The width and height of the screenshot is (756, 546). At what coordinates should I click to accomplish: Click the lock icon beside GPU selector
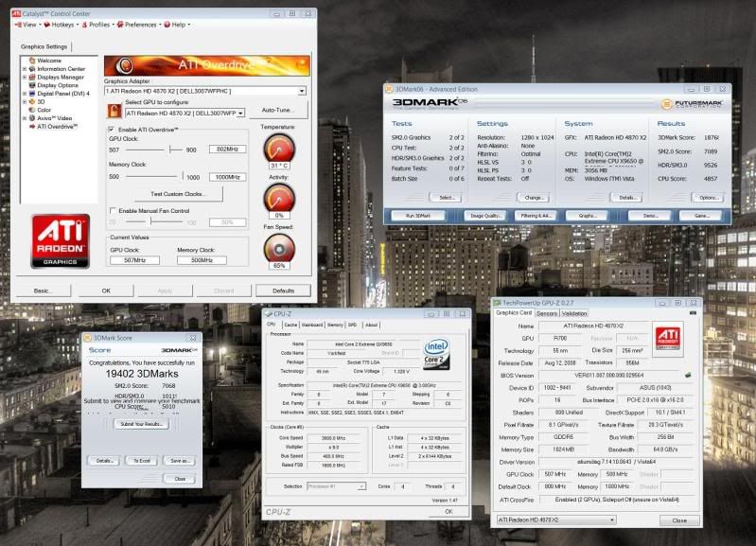click(x=114, y=111)
